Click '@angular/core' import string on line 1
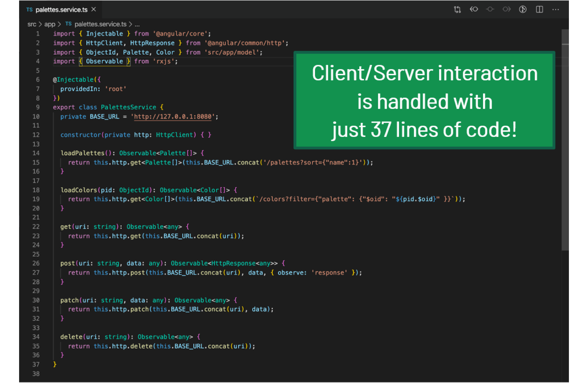Screen dimensions: 588x383 point(180,34)
